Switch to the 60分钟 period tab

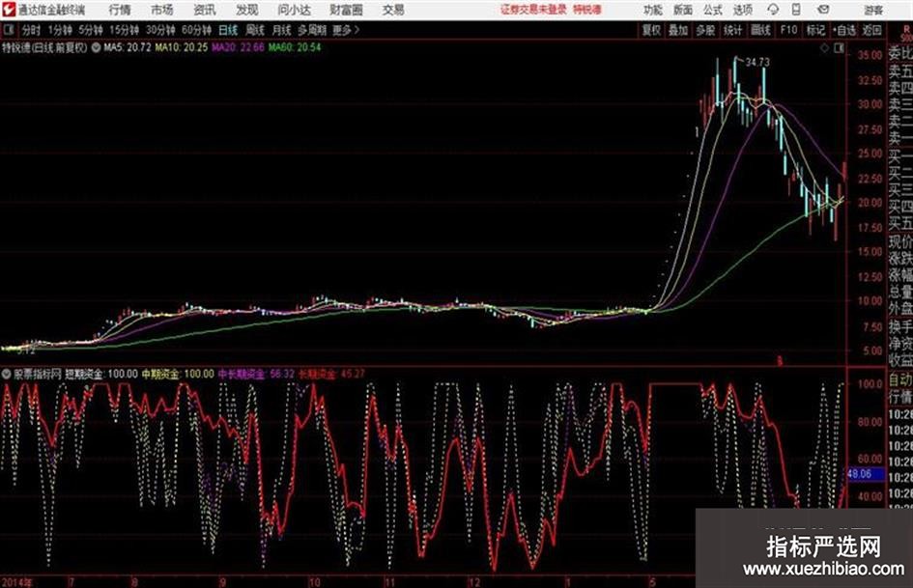pyautogui.click(x=196, y=30)
